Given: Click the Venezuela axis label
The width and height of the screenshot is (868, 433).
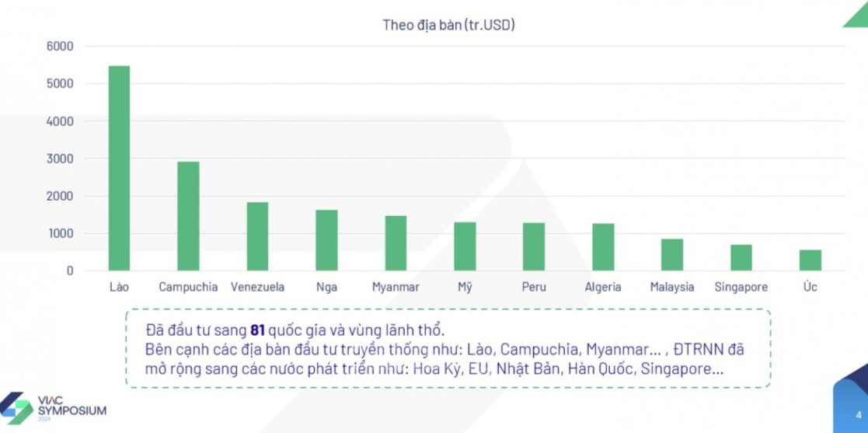Looking at the screenshot, I should click(x=257, y=287).
